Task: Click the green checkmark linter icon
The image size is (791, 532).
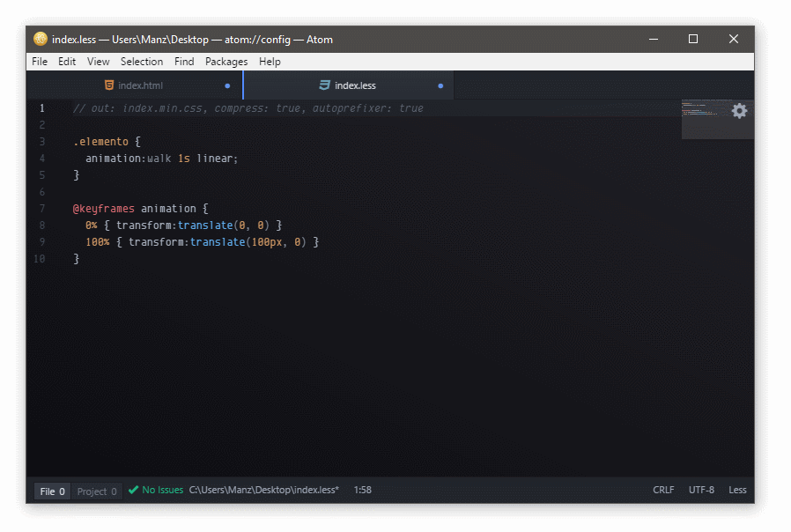Action: pos(133,490)
